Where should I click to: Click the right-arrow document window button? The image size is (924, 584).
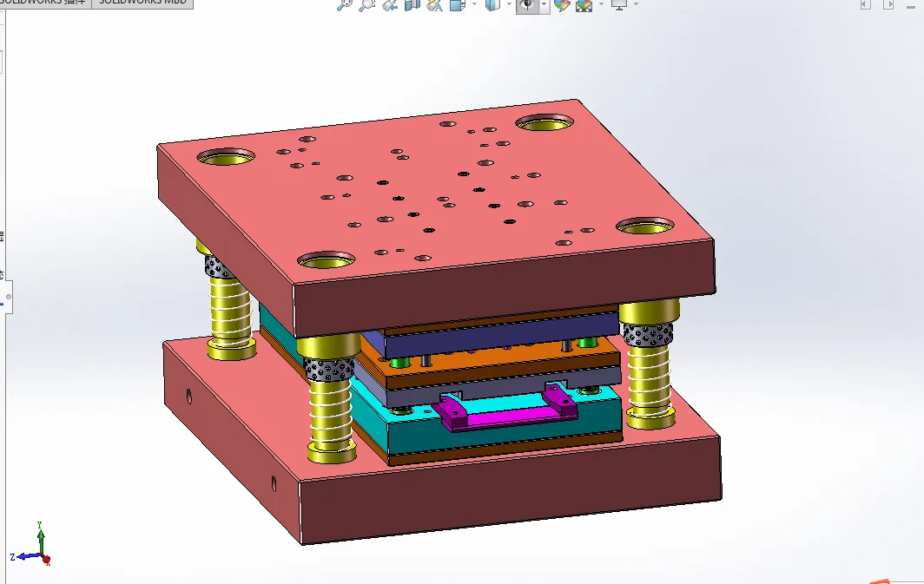pyautogui.click(x=888, y=4)
